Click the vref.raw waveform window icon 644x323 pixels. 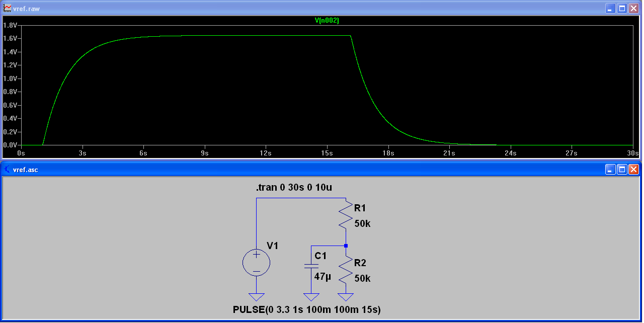(6, 8)
